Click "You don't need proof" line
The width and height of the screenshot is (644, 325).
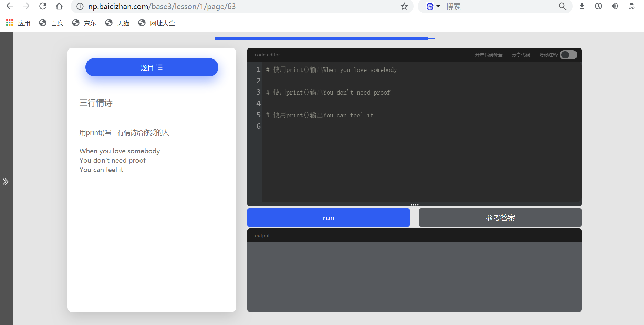(113, 160)
